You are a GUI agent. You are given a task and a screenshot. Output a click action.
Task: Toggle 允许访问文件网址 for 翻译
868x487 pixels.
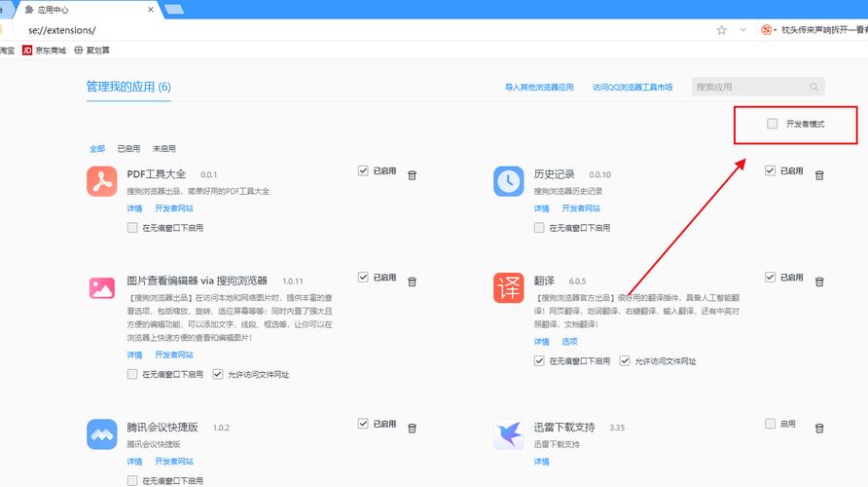pos(625,361)
